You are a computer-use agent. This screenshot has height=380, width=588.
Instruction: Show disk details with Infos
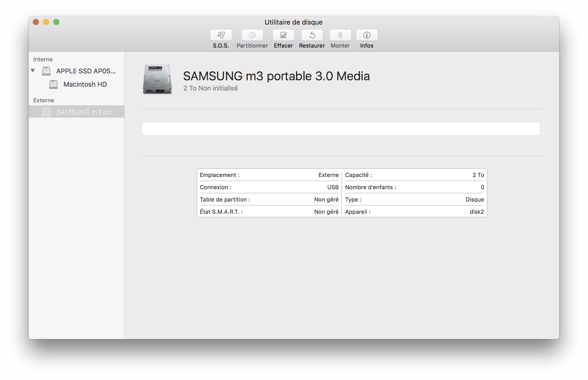(367, 35)
